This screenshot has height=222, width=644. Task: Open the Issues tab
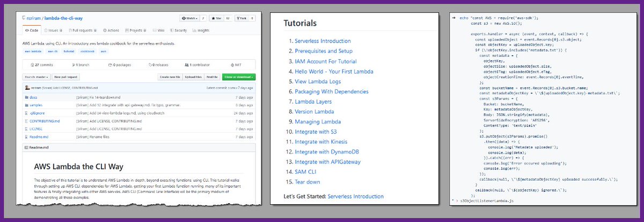tap(52, 31)
